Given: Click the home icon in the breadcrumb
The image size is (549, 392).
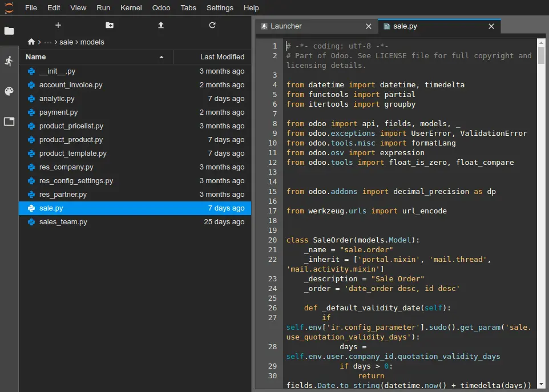Looking at the screenshot, I should pyautogui.click(x=31, y=42).
